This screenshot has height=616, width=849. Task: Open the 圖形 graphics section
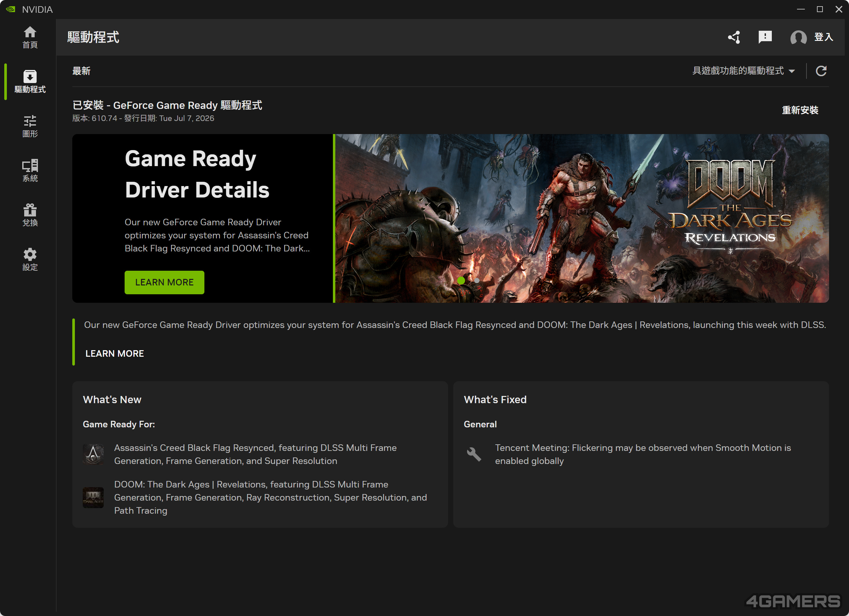[x=30, y=126]
